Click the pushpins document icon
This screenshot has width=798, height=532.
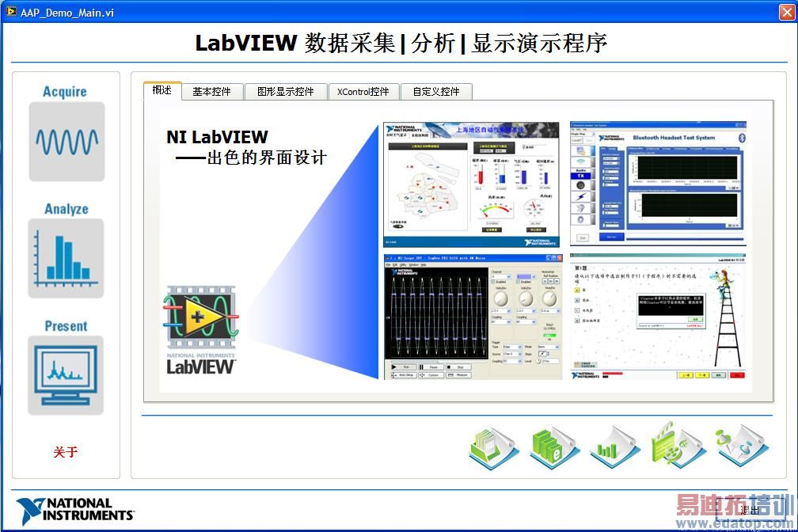(x=742, y=446)
